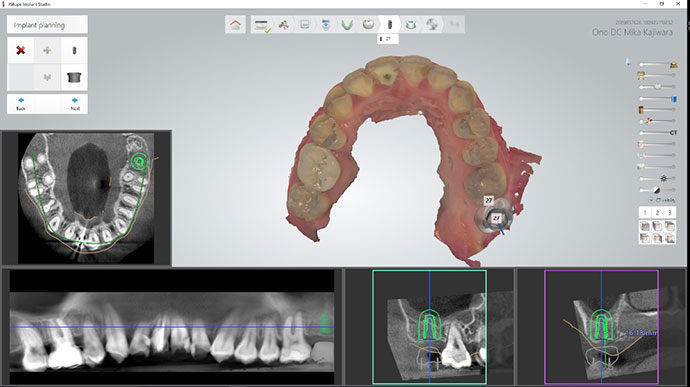The image size is (690, 387).
Task: Choose top-middle view cube orientation
Action: click(x=657, y=226)
